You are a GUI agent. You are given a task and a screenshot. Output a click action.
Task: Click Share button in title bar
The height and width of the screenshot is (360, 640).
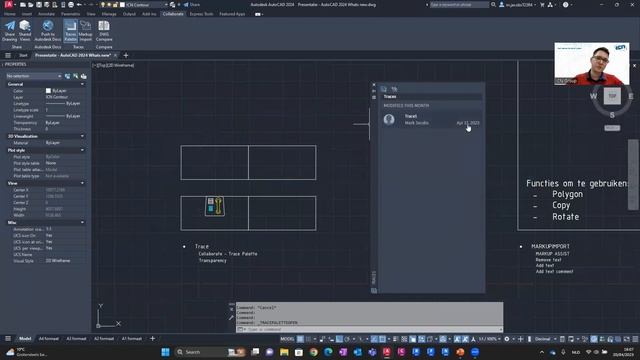tap(192, 5)
